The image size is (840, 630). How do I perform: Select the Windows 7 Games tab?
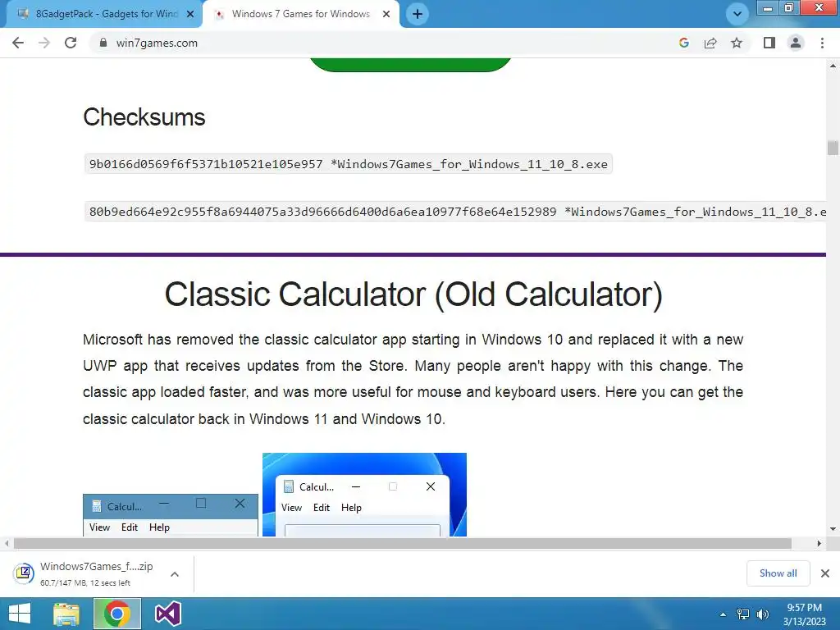coord(301,14)
